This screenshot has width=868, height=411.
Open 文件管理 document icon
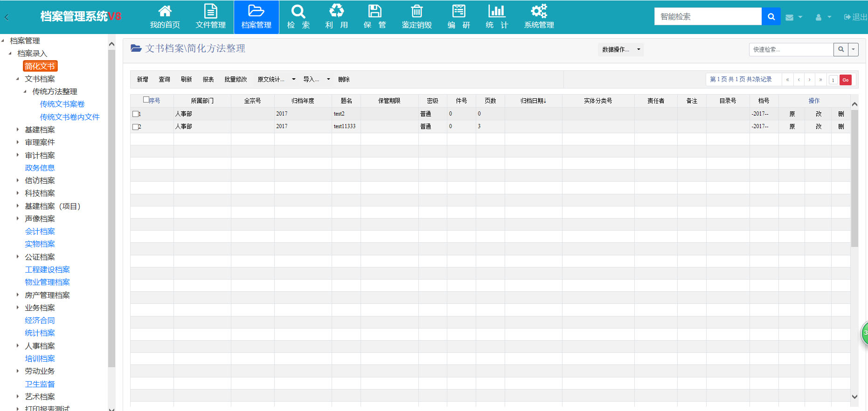[210, 11]
